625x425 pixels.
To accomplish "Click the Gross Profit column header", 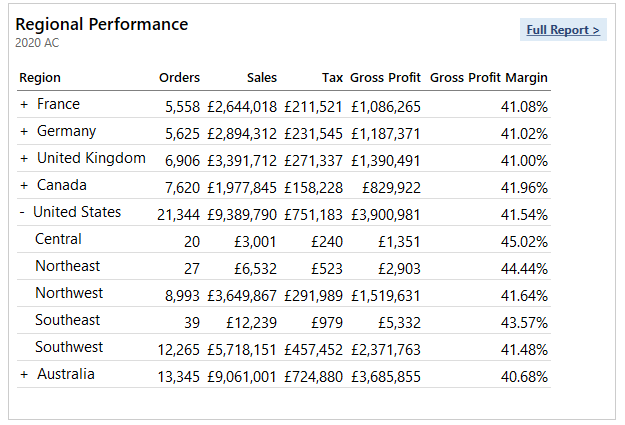I will pyautogui.click(x=385, y=78).
